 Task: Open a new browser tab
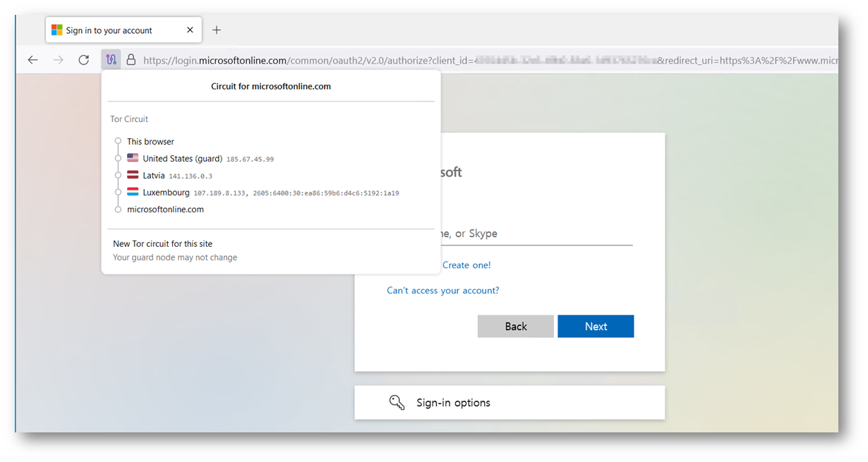click(x=217, y=30)
